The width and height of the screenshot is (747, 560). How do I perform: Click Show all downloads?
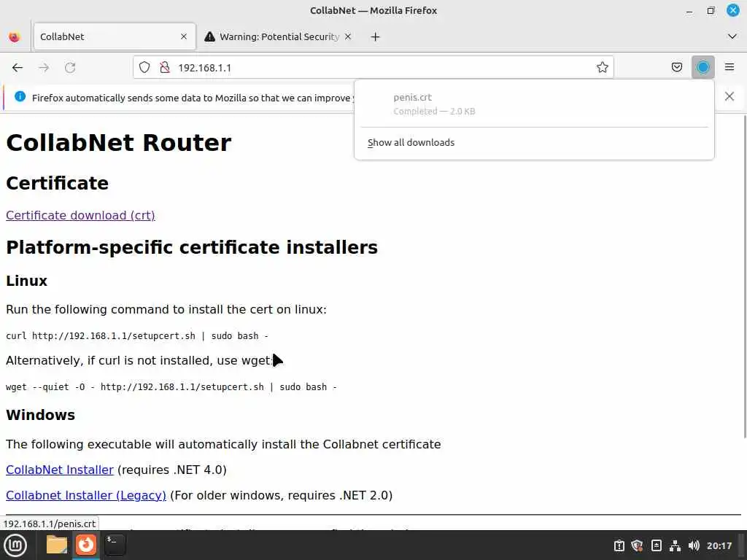411,142
